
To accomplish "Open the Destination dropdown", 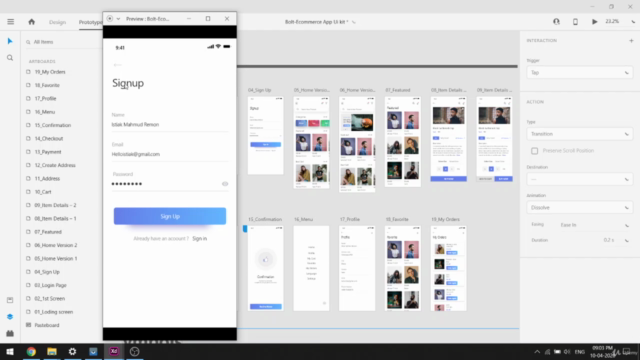I will pyautogui.click(x=580, y=179).
